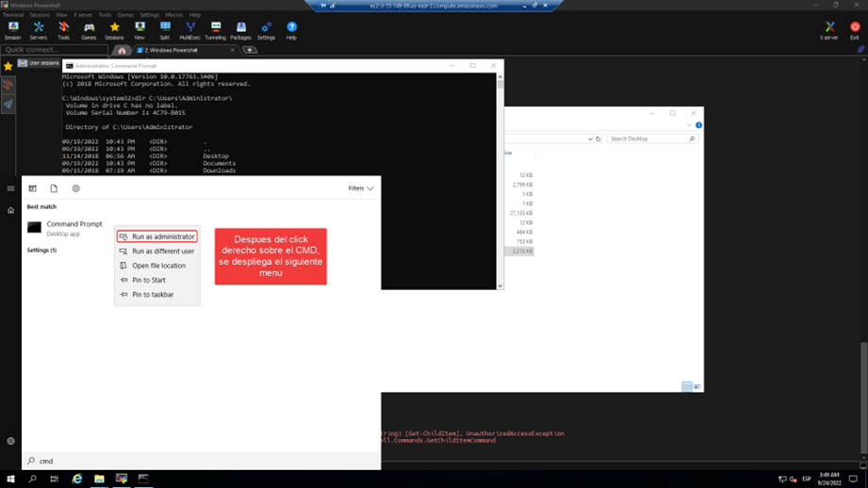Open the Session icon in MobaXterm toolbar
Screen dimensions: 868x488
point(13,31)
